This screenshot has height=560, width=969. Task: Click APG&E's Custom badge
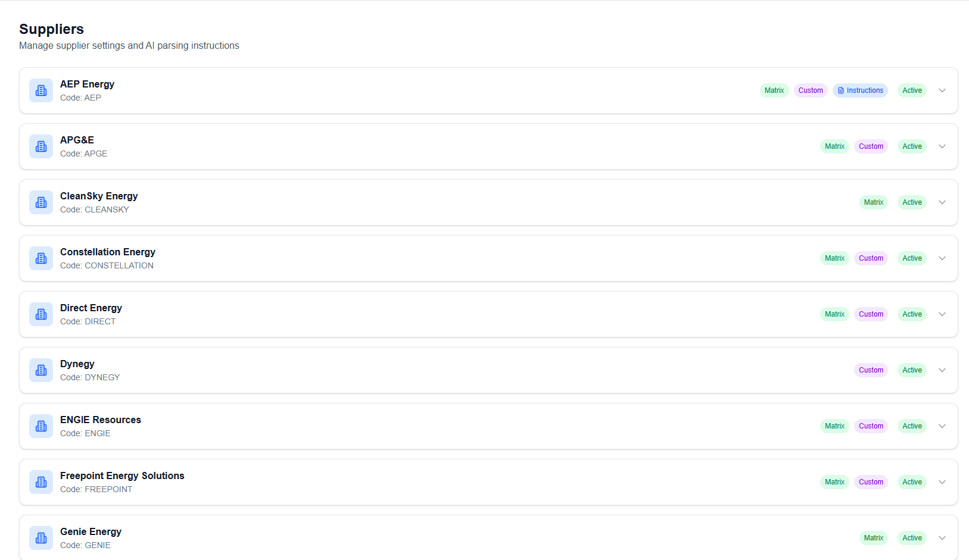871,146
